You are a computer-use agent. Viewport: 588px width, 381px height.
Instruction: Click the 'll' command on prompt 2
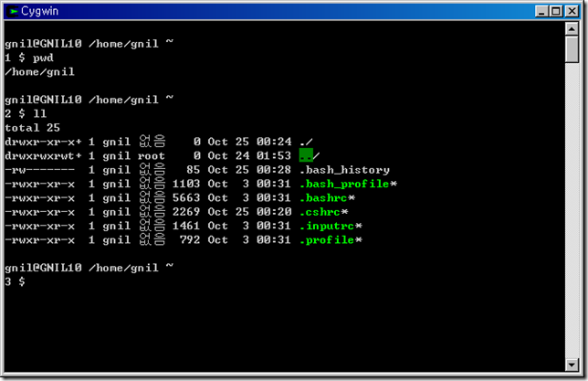point(40,113)
